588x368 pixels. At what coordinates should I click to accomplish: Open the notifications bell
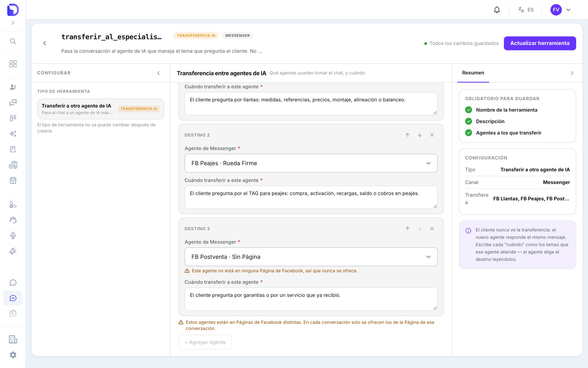[x=497, y=10]
